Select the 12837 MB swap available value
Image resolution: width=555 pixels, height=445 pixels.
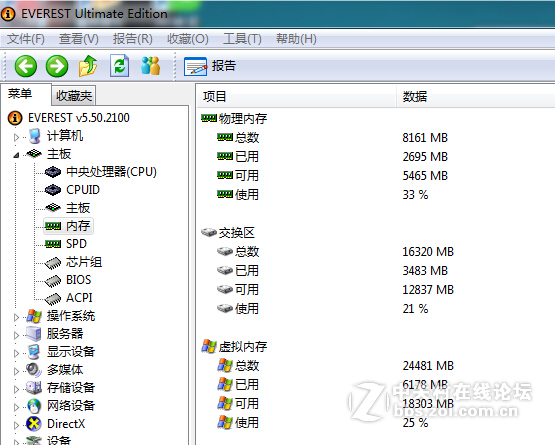click(428, 290)
